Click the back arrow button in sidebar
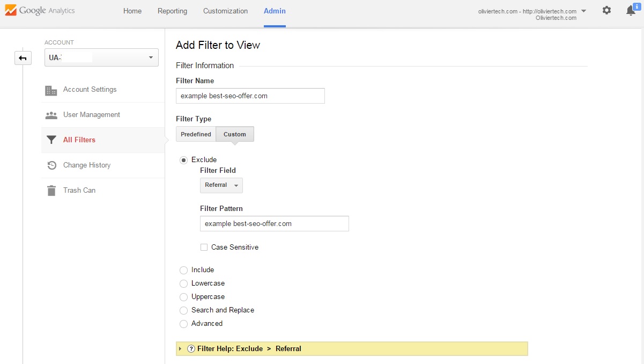 23,58
